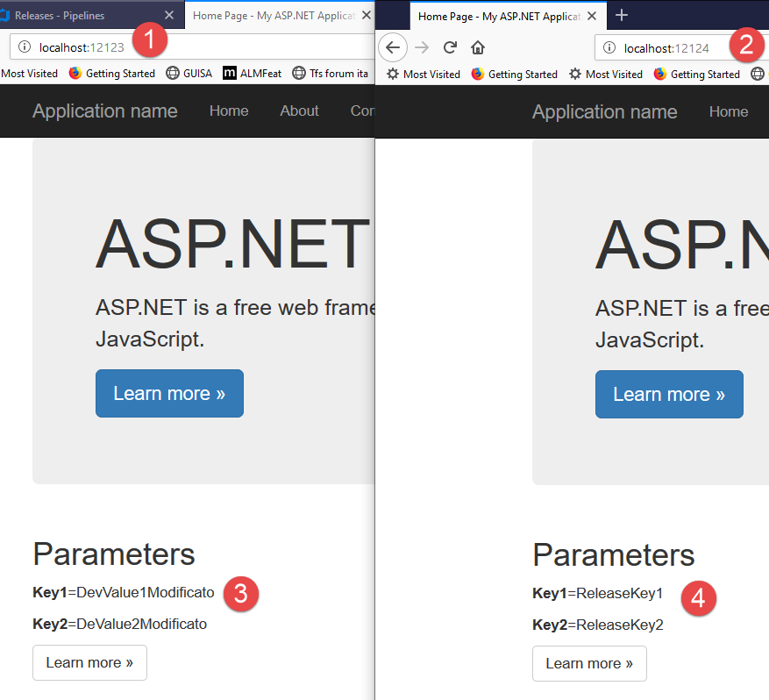Open GUISA bookmark in left browser

pos(189,74)
